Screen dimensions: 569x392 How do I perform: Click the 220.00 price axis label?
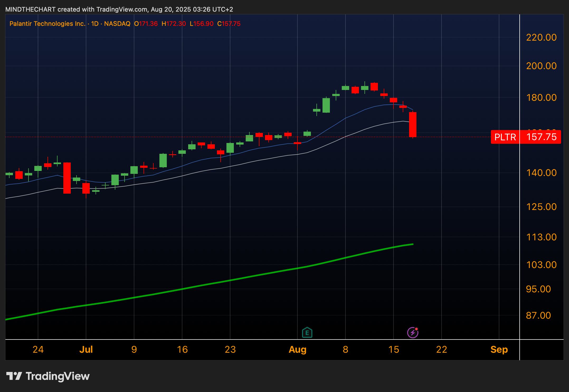541,37
